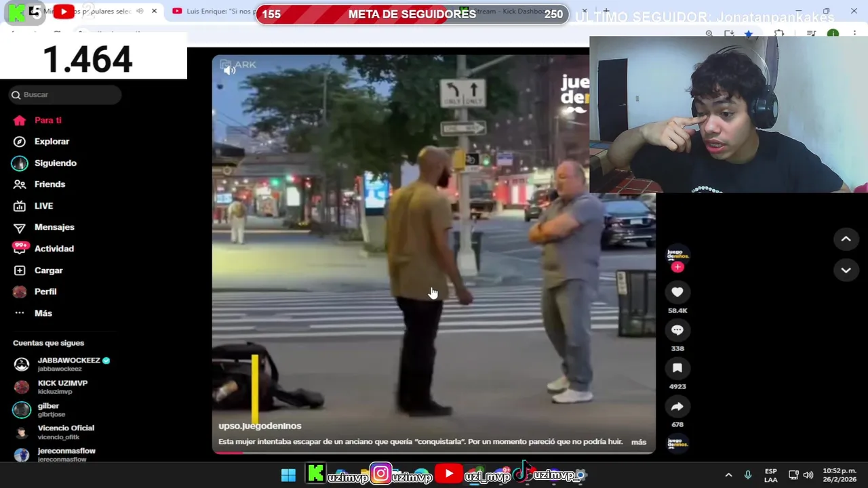Open the Windows Start menu
The image size is (868, 488).
pyautogui.click(x=288, y=475)
